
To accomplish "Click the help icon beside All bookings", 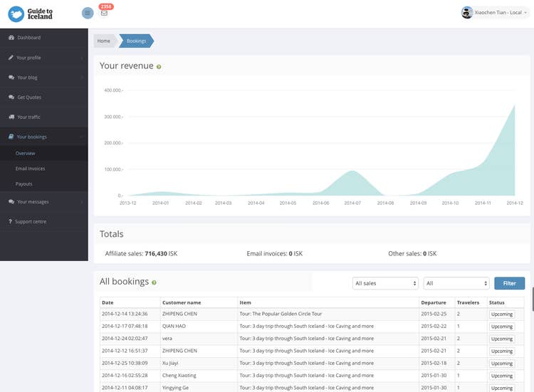I will pyautogui.click(x=155, y=282).
